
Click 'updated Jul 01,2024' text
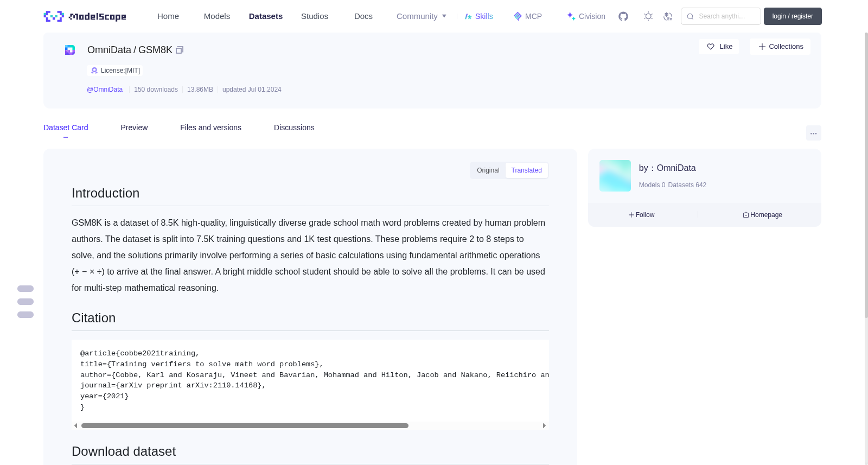click(252, 90)
